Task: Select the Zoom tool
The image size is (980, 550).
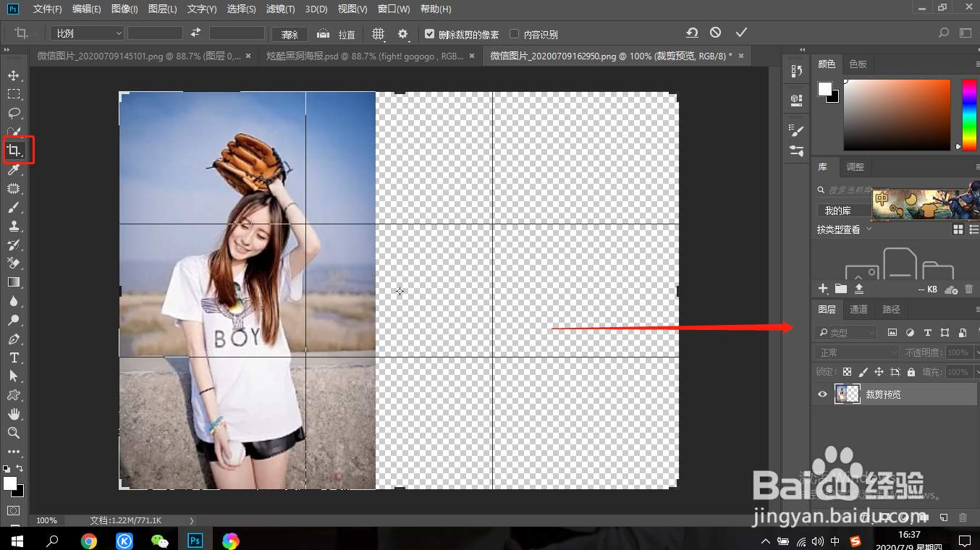Action: [x=14, y=433]
